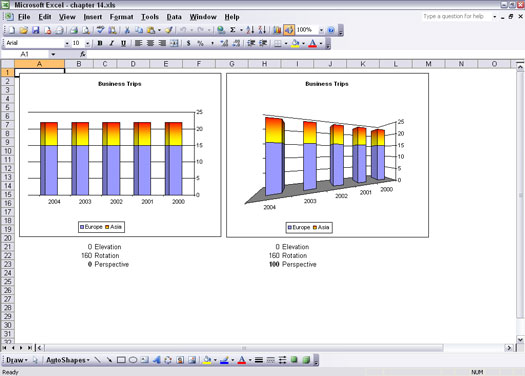The height and width of the screenshot is (376, 525).
Task: Click the AutoSum sigma icon
Action: (x=232, y=30)
